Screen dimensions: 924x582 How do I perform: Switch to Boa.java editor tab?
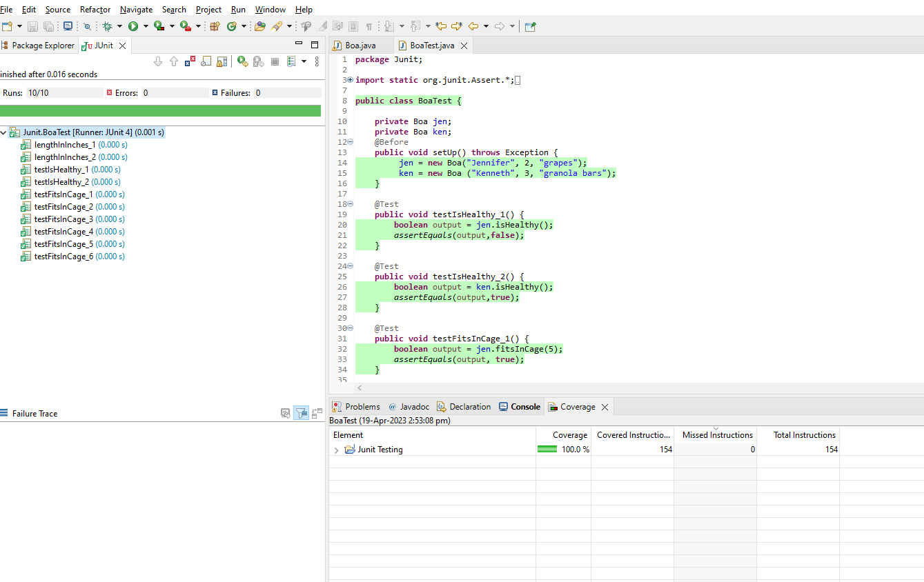pos(360,46)
